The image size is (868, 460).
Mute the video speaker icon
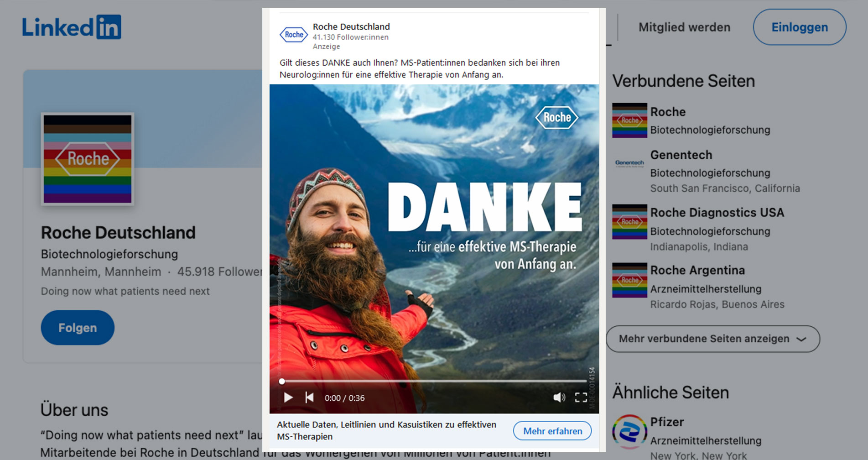coord(559,397)
